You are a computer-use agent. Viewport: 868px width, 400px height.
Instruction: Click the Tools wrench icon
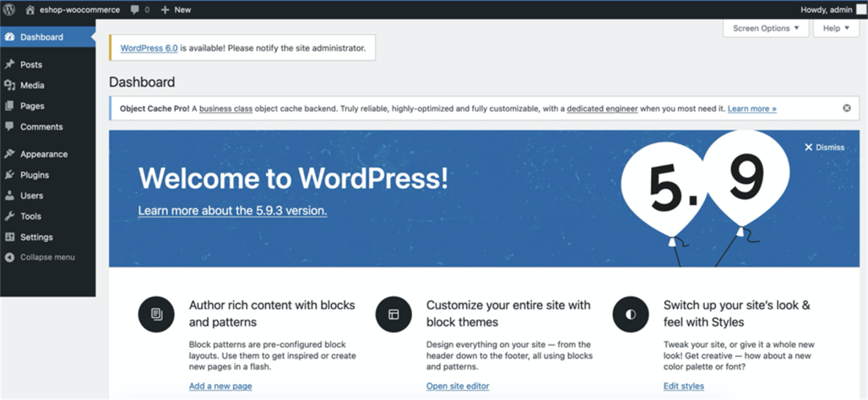10,216
